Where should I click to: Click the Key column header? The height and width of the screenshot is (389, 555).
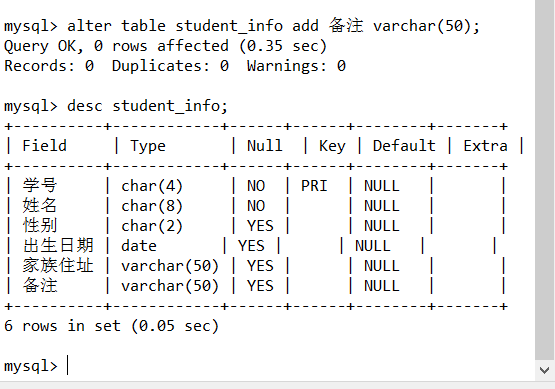tap(332, 147)
